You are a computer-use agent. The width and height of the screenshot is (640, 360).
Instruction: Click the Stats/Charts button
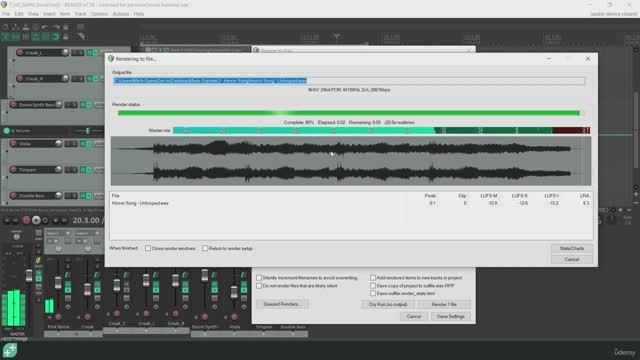tap(571, 248)
